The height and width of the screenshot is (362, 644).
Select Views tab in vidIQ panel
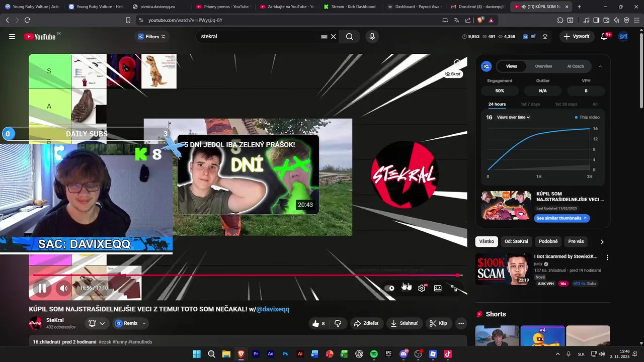pos(512,66)
